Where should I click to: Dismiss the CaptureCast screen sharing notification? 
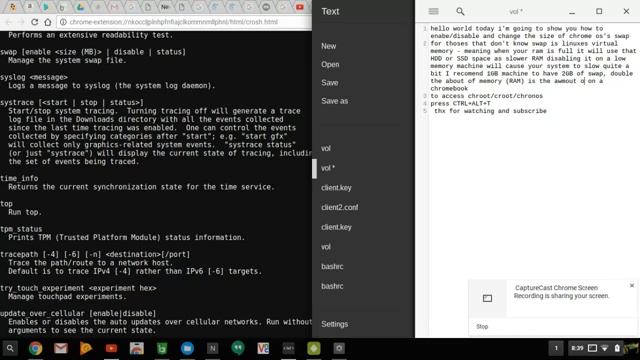click(x=632, y=285)
